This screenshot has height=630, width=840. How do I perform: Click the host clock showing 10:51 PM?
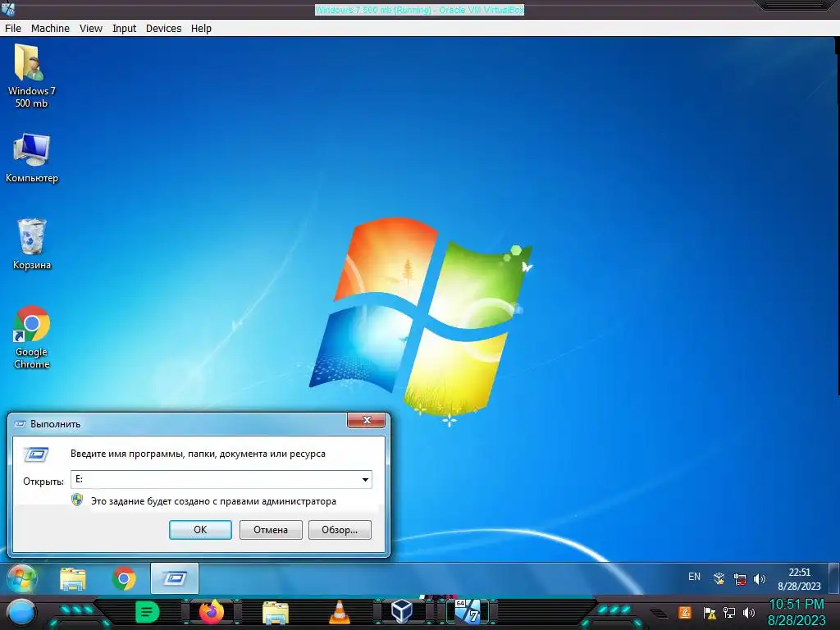[x=797, y=612]
